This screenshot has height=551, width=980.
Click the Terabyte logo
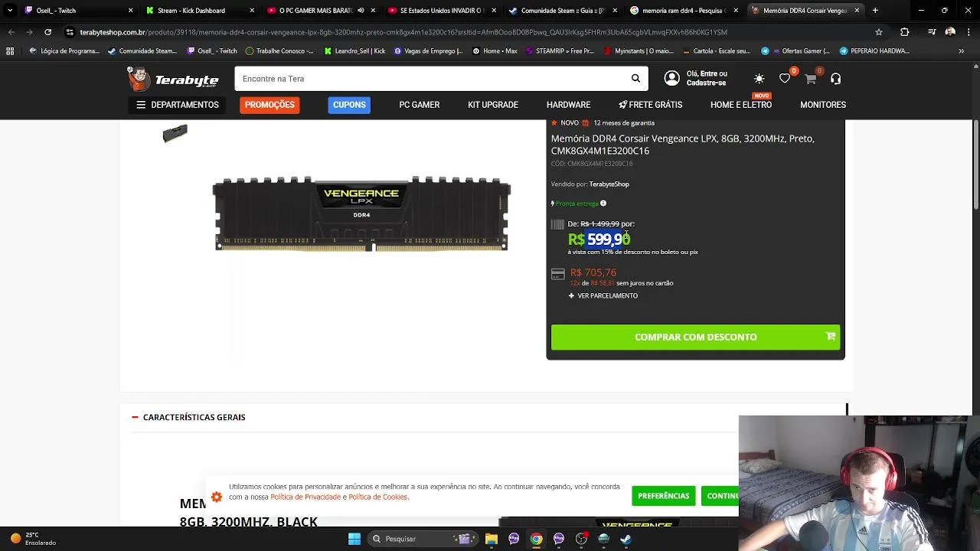pyautogui.click(x=173, y=78)
